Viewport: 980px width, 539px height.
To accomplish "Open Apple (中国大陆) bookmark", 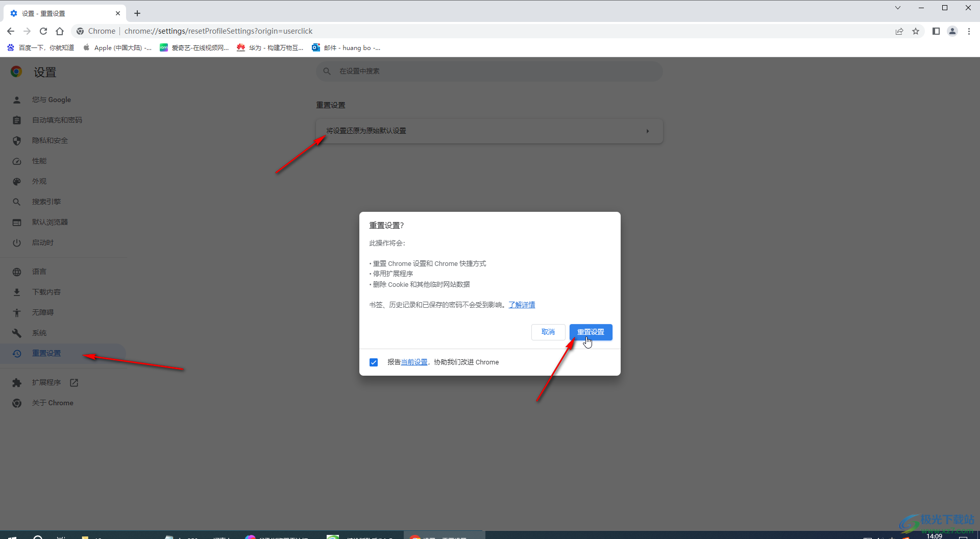I will pyautogui.click(x=117, y=47).
